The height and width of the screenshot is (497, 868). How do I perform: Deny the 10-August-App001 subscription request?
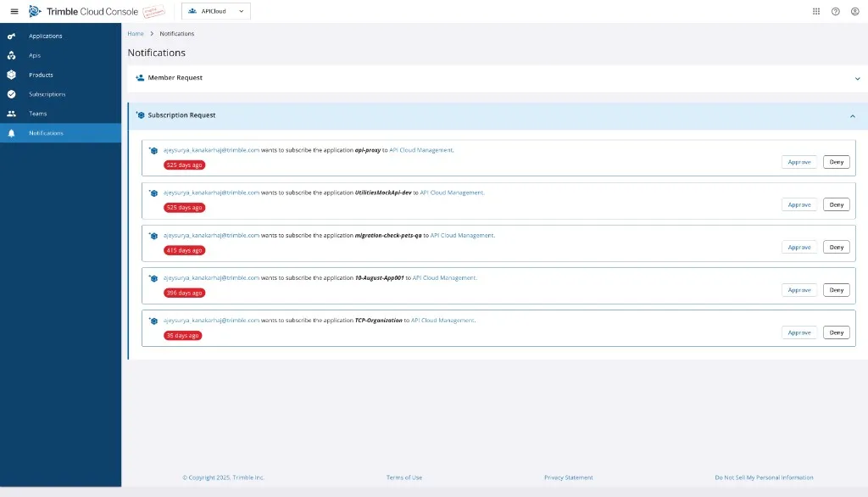point(837,290)
